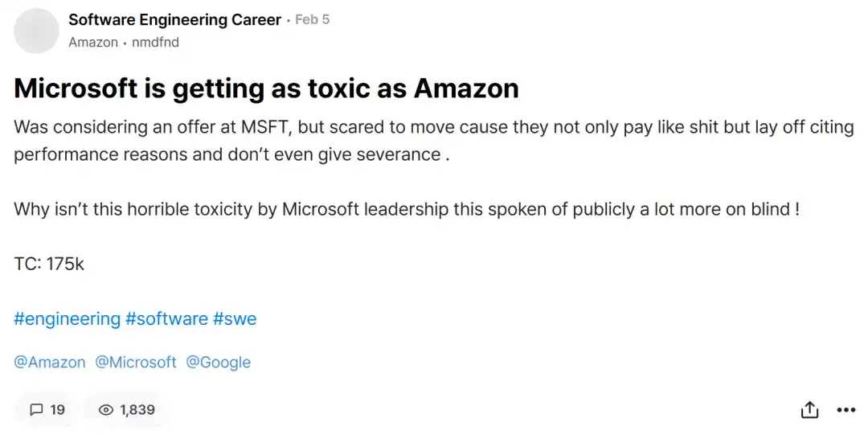
Task: Open the three-dot more options menu
Action: [x=845, y=410]
